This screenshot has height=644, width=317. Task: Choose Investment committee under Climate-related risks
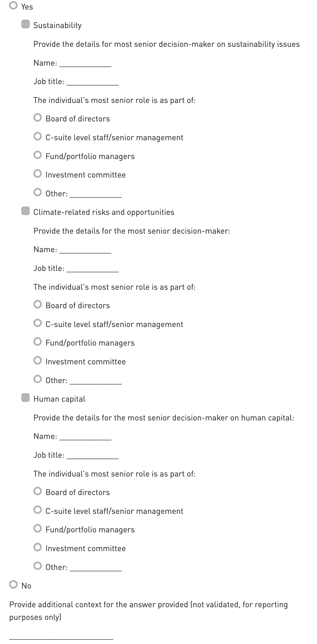(38, 360)
